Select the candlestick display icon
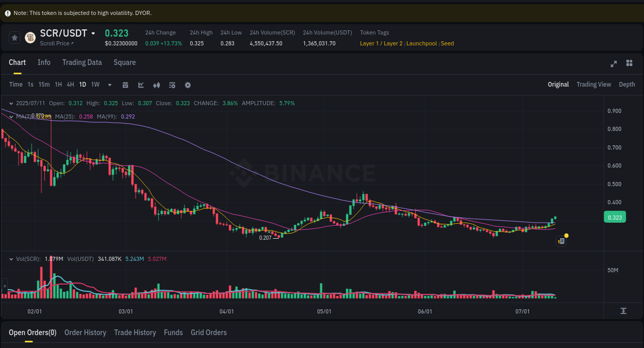Viewport: 644px width, 348px height. coord(157,85)
